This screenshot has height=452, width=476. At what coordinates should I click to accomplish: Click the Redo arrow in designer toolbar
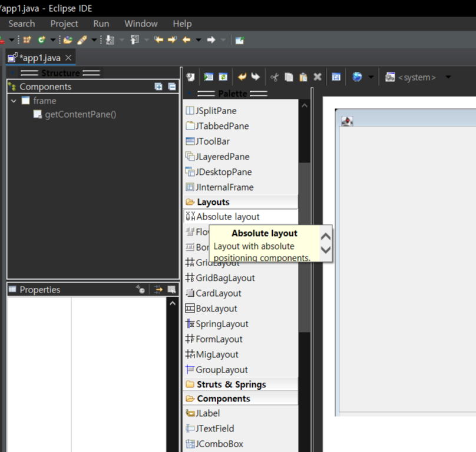pyautogui.click(x=256, y=77)
